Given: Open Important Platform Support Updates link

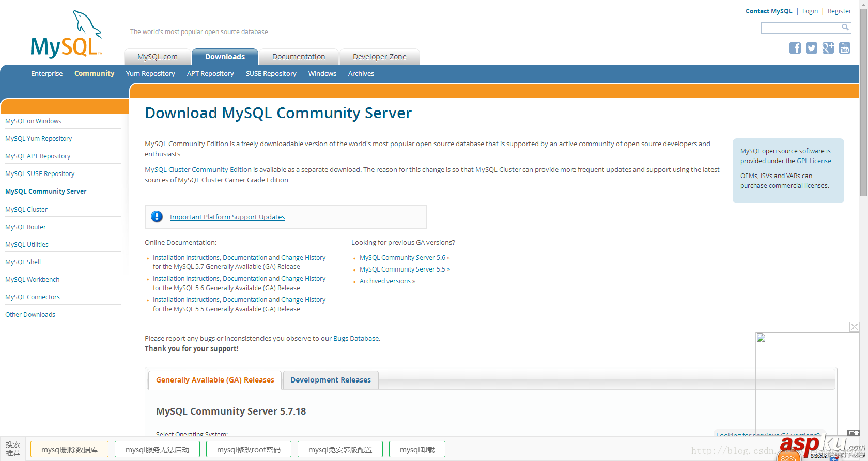Looking at the screenshot, I should tap(227, 217).
